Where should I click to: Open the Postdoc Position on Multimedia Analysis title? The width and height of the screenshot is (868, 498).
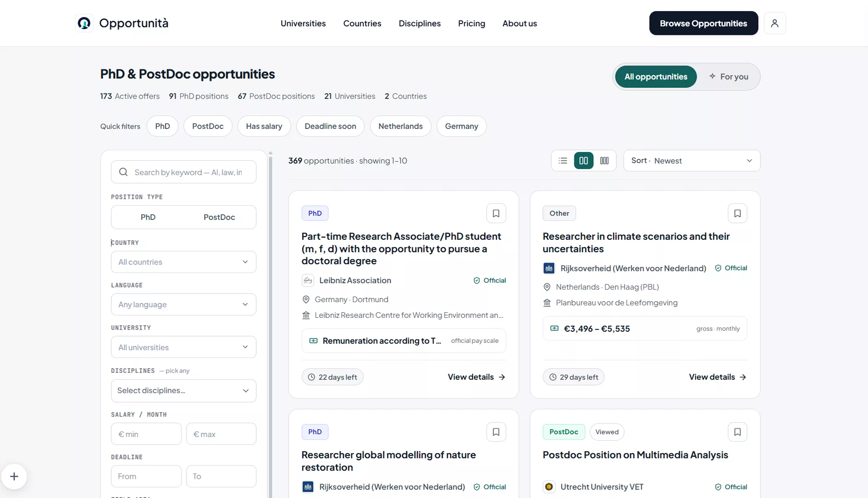635,455
